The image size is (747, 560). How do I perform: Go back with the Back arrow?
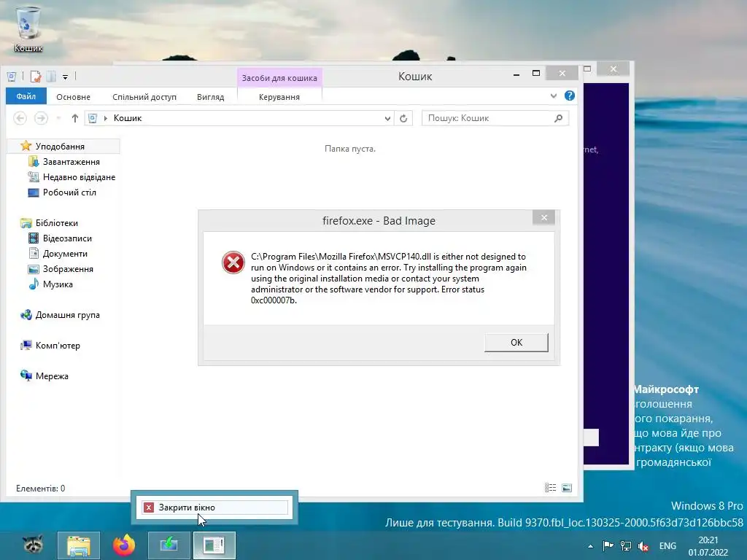pos(20,117)
